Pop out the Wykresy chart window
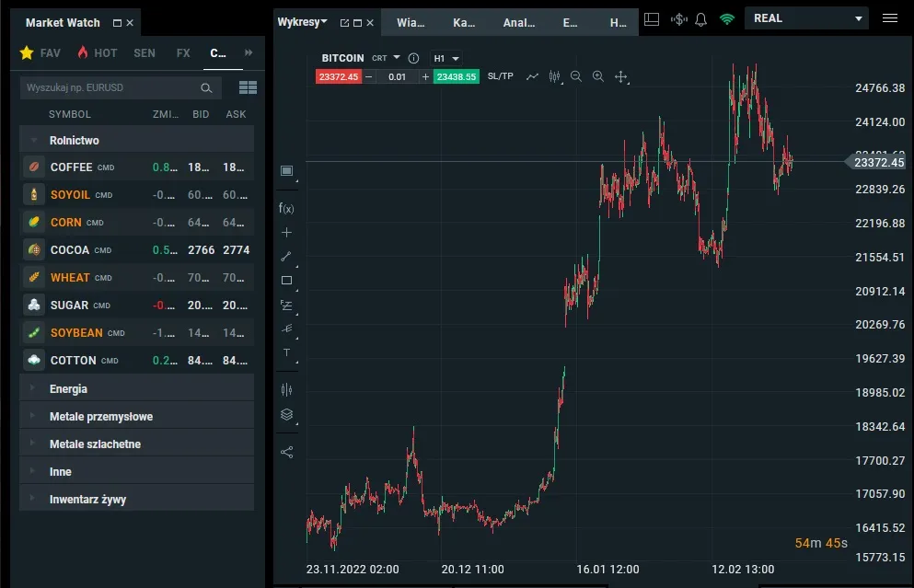The height and width of the screenshot is (588, 914). [x=344, y=23]
